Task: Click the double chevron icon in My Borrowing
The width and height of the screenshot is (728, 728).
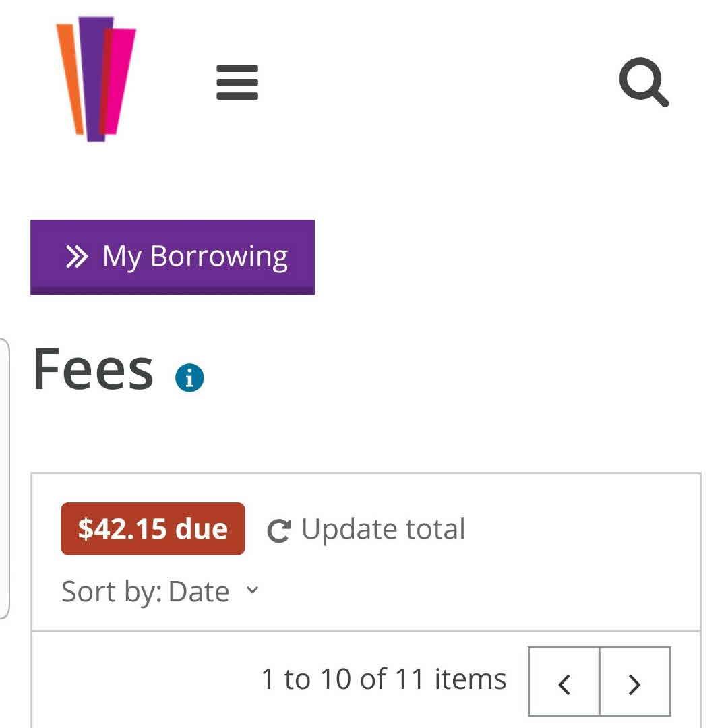Action: [77, 257]
